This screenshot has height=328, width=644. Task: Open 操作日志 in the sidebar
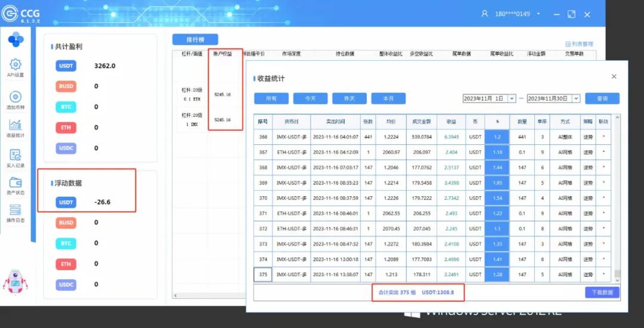coord(15,213)
